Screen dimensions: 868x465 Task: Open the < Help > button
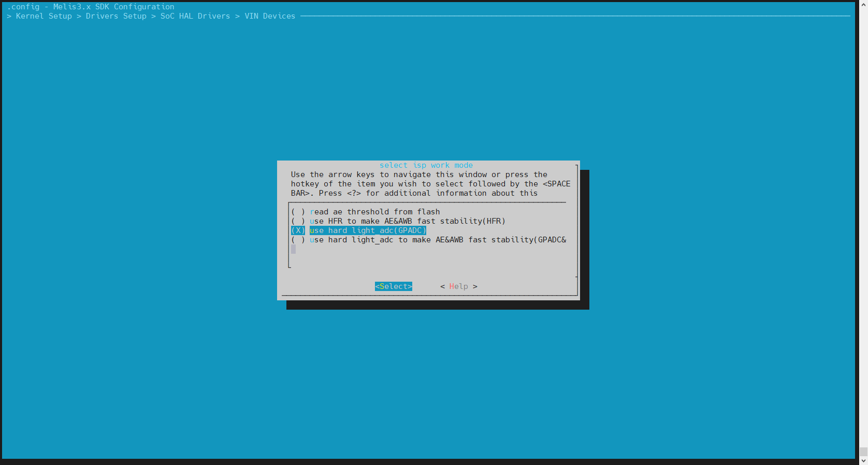[x=458, y=286]
